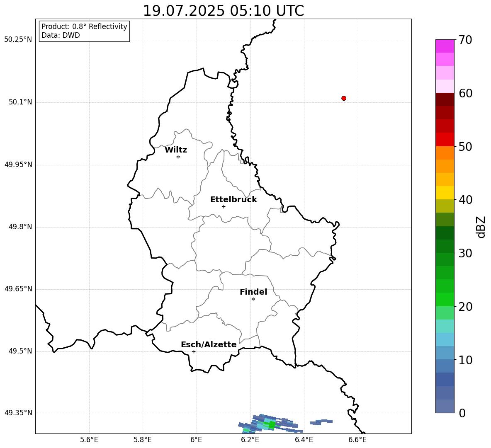Click the 40 colorbar tick label
491x448 pixels.
[465, 200]
